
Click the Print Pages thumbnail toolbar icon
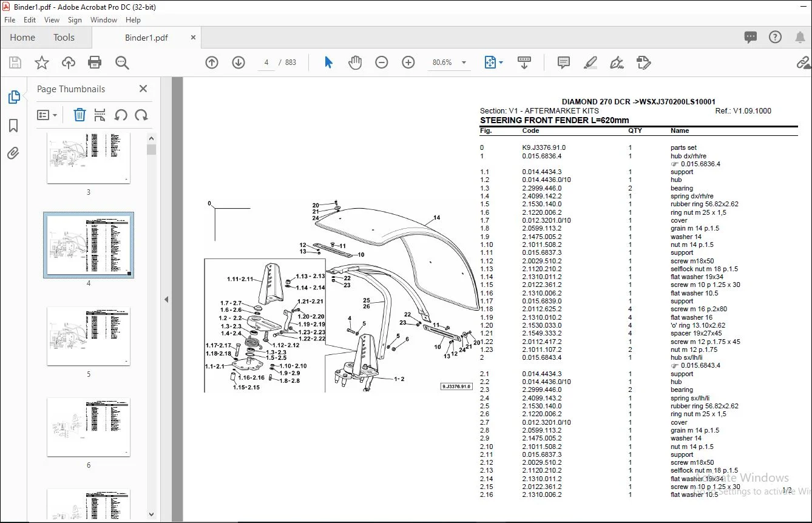tap(100, 115)
